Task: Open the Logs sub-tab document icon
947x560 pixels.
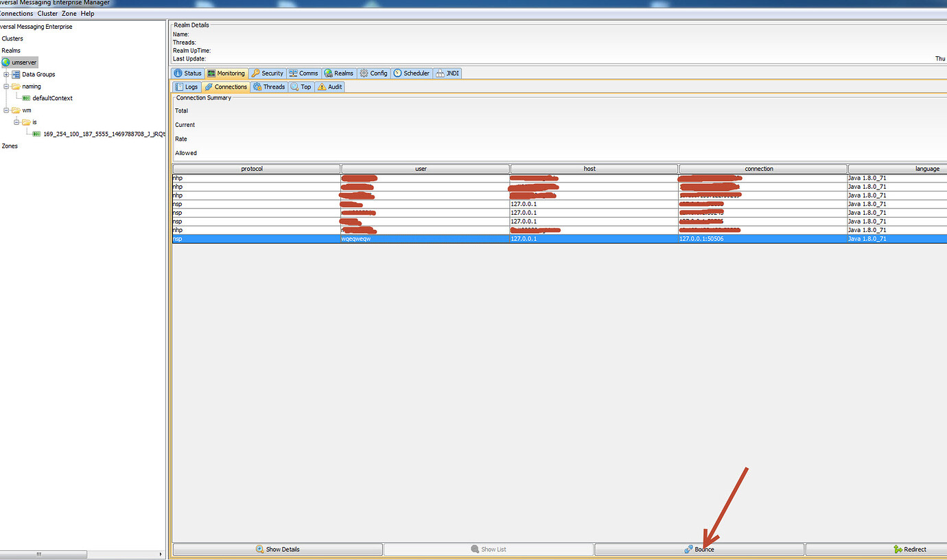Action: click(179, 87)
